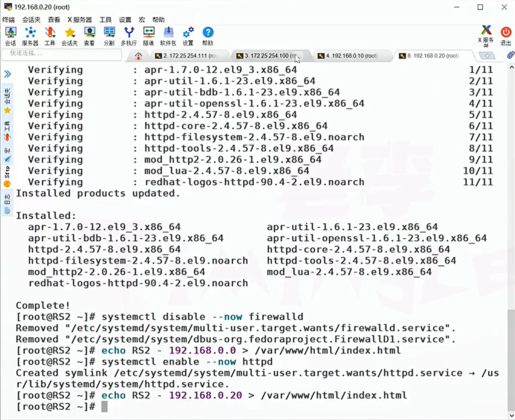This screenshot has height=420, width=515.
Task: Open the 查看 (View) toolbar icon
Action: pos(89,36)
